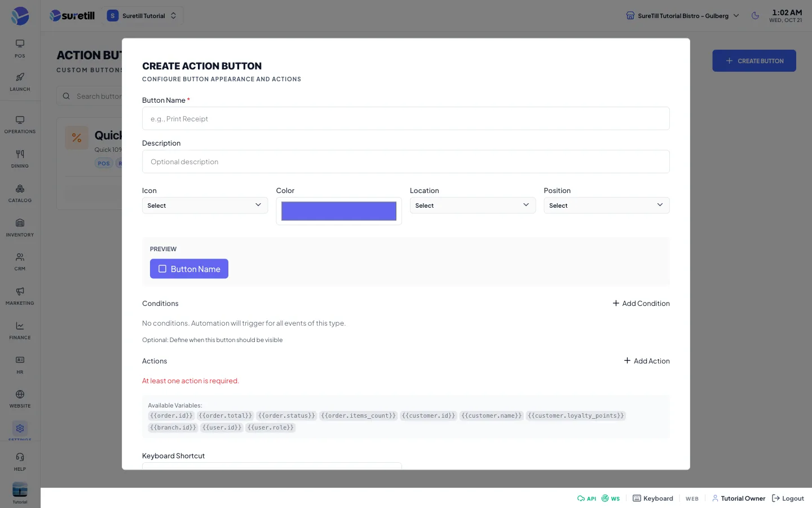812x508 pixels.
Task: Open Operations in the sidebar
Action: 20,124
